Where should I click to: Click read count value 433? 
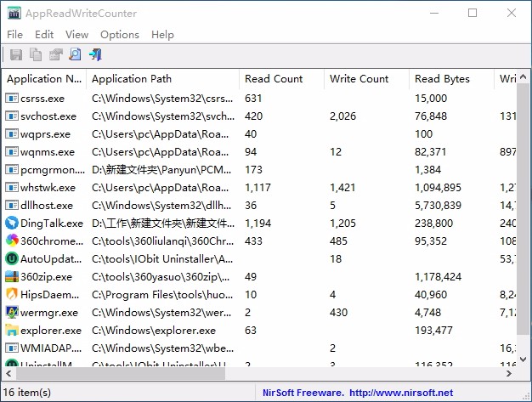click(253, 241)
